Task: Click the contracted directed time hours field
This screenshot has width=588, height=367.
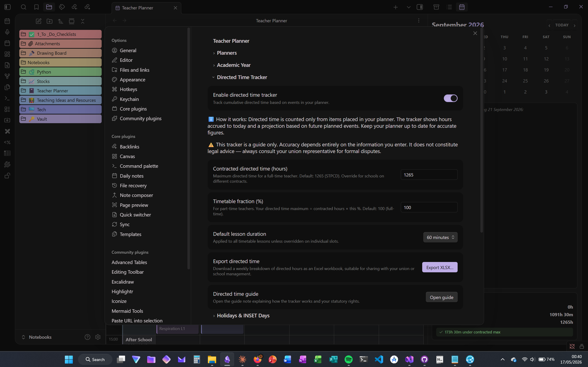Action: tap(429, 175)
